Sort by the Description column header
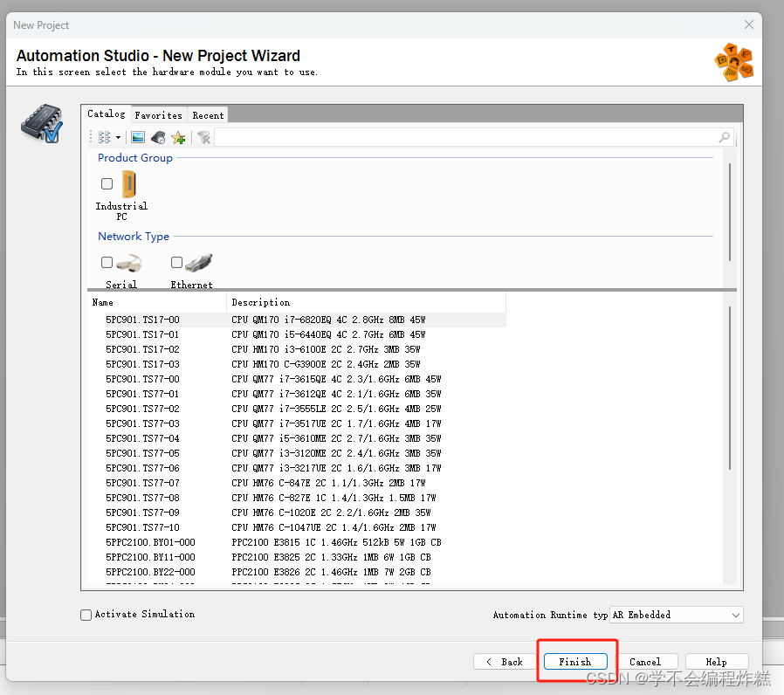 366,302
